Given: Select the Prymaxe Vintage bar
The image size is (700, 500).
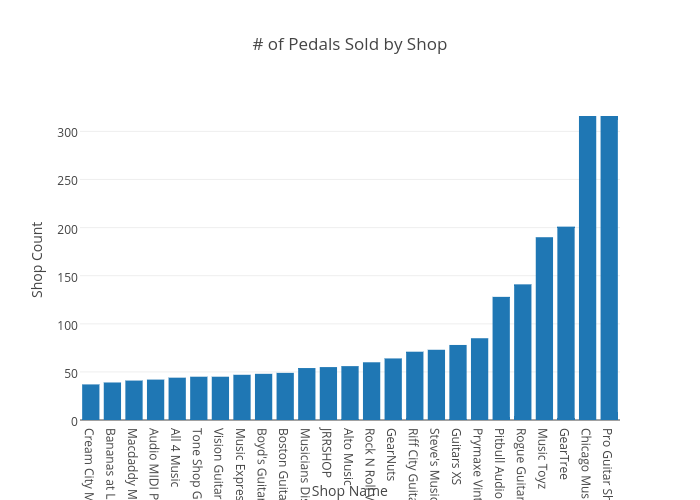Looking at the screenshot, I should [479, 379].
